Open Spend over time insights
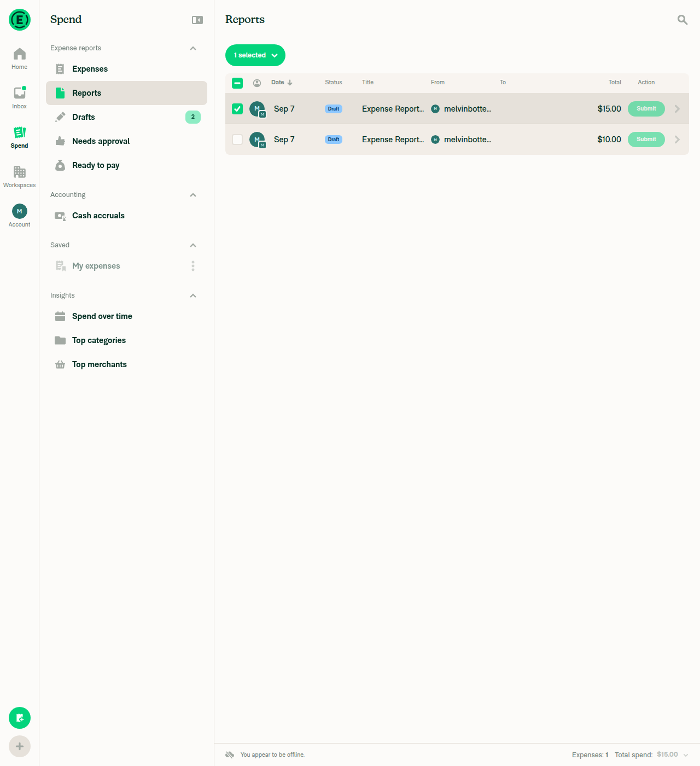Image resolution: width=700 pixels, height=766 pixels. tap(126, 316)
